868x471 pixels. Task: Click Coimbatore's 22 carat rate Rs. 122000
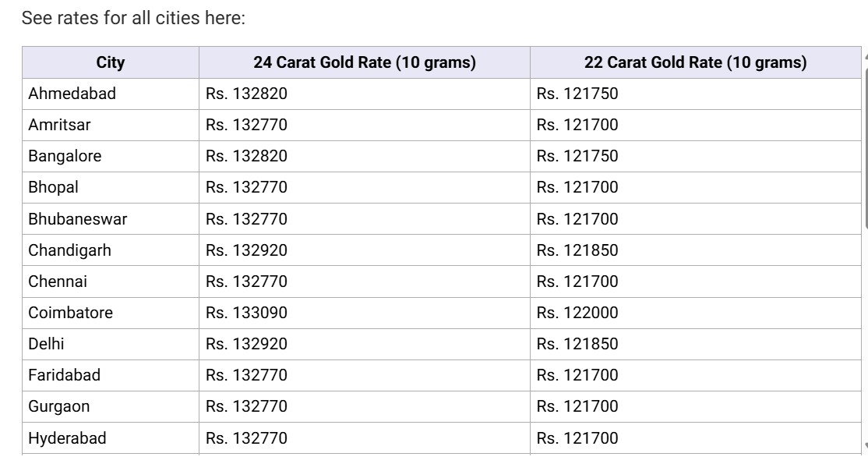coord(577,313)
